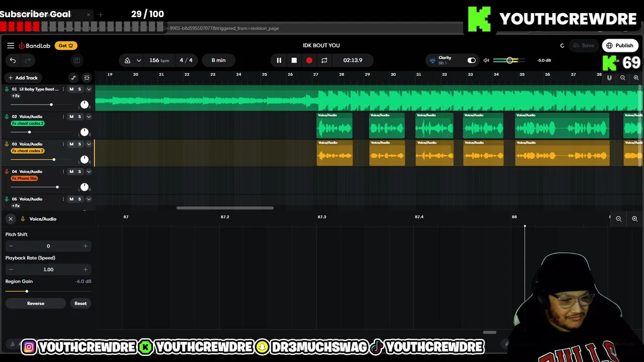Toggle loop cycle mode
The width and height of the screenshot is (644, 362).
tap(324, 60)
